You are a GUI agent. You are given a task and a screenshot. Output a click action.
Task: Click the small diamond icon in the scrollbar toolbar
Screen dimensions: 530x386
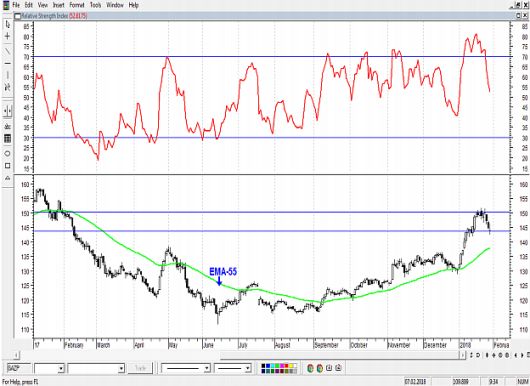pyautogui.click(x=494, y=355)
